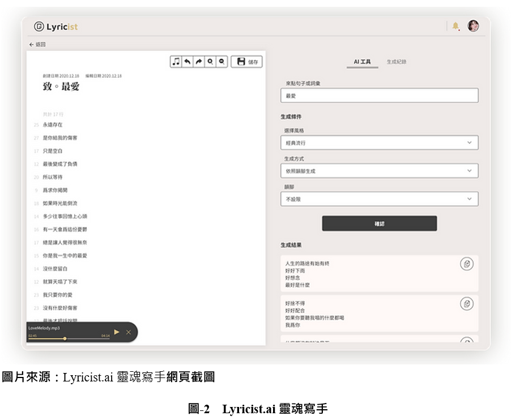The height and width of the screenshot is (420, 511).
Task: Focus the keyword input containing 最愛
Action: (x=380, y=96)
